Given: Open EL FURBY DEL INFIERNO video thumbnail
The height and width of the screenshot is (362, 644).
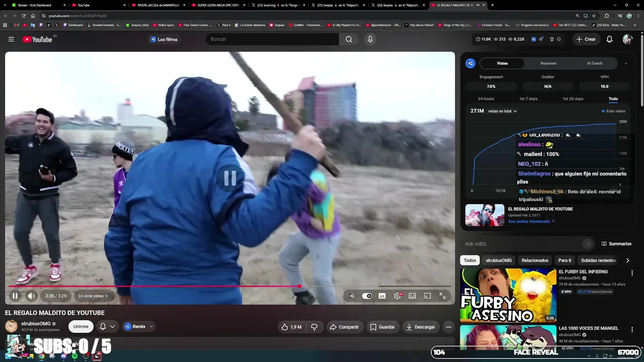Looking at the screenshot, I should [508, 295].
